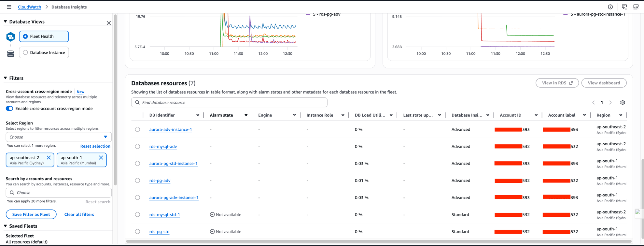The width and height of the screenshot is (644, 246).
Task: Go to next page of database table
Action: coord(610,102)
